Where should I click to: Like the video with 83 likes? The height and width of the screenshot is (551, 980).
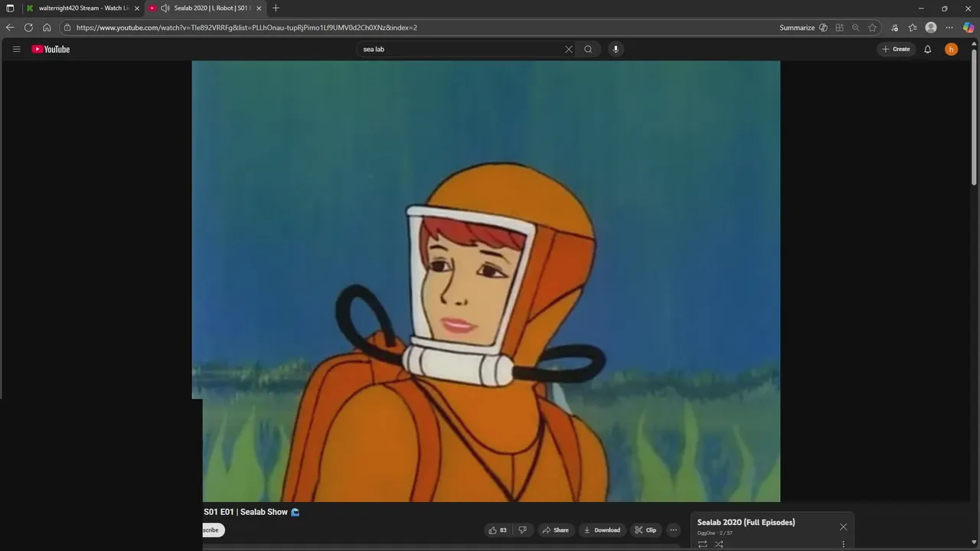tap(498, 530)
